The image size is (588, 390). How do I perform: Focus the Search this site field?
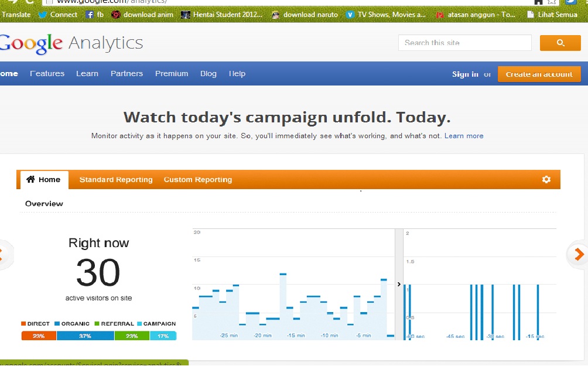point(464,43)
